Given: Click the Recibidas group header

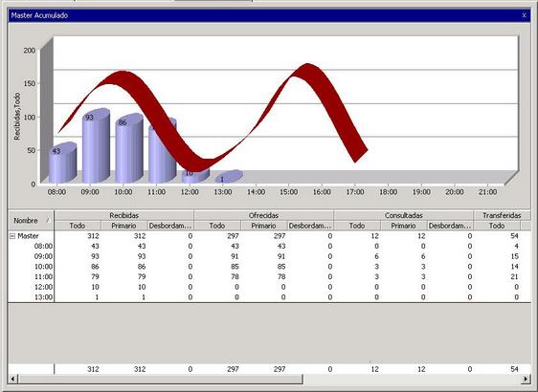Looking at the screenshot, I should click(124, 215).
